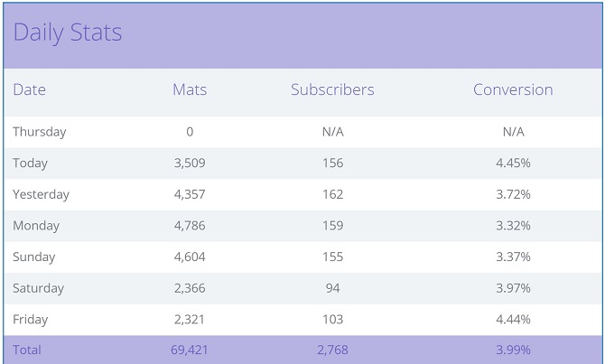Select Thursday's N/A conversion cell
Screen dimensions: 605x364
[513, 132]
